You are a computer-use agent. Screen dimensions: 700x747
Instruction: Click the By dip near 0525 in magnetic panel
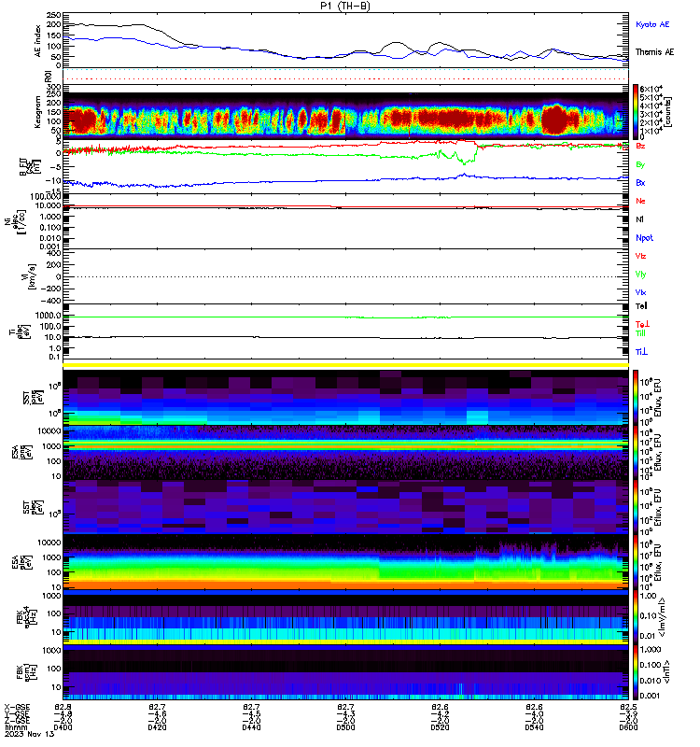click(463, 161)
